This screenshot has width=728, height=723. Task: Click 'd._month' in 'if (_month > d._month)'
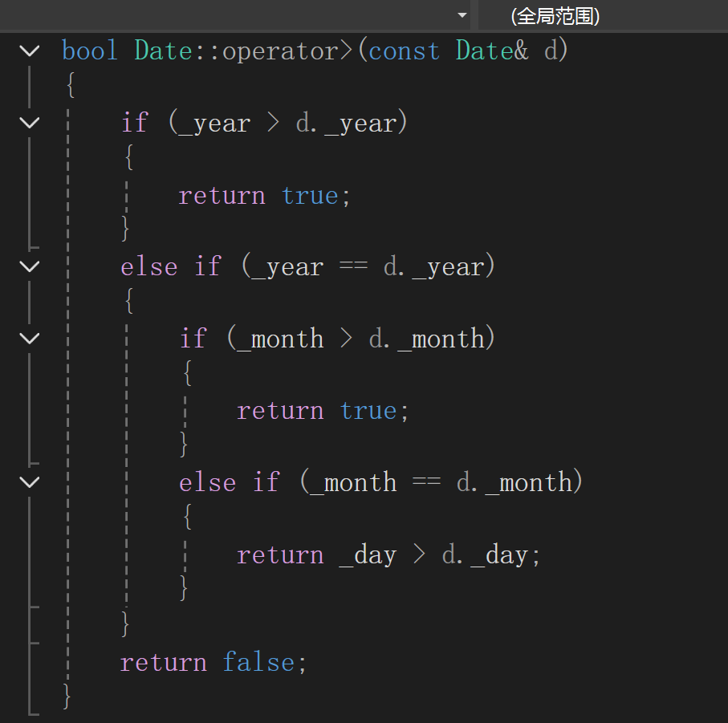pos(427,339)
